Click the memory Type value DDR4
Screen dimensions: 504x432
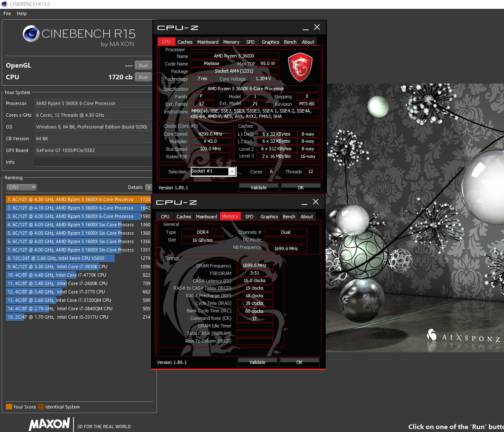pyautogui.click(x=202, y=232)
